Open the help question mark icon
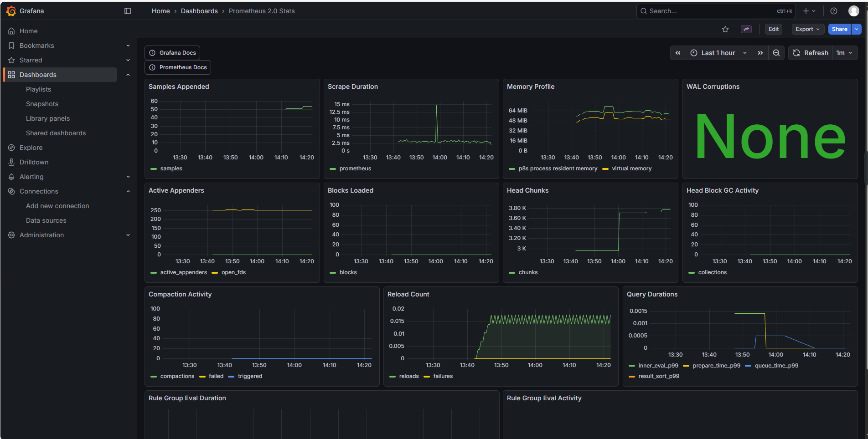Image resolution: width=868 pixels, height=439 pixels. coord(834,10)
